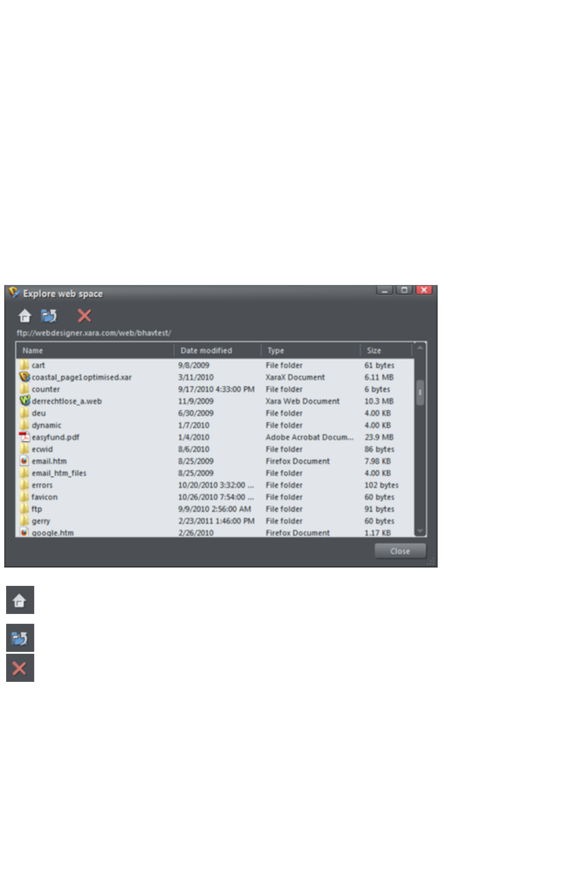Click the red X delete icon in dialog toolbar
The width and height of the screenshot is (588, 891).
[84, 316]
